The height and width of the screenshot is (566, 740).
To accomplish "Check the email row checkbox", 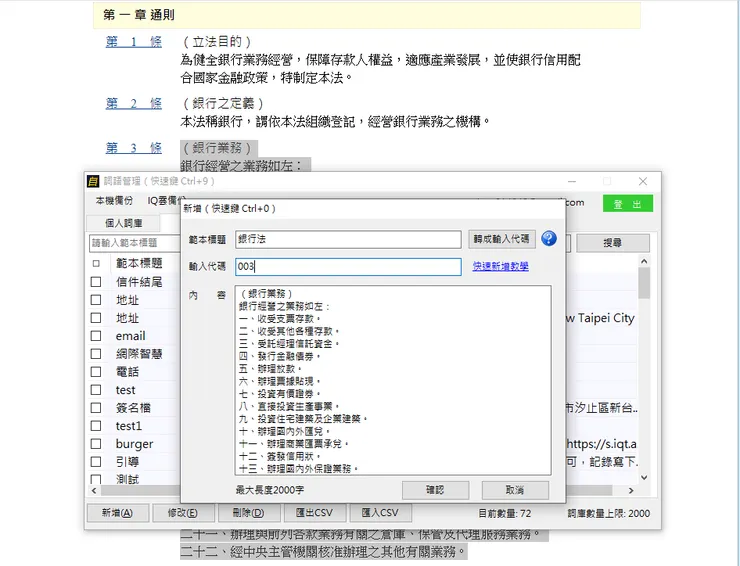I will click(x=96, y=336).
